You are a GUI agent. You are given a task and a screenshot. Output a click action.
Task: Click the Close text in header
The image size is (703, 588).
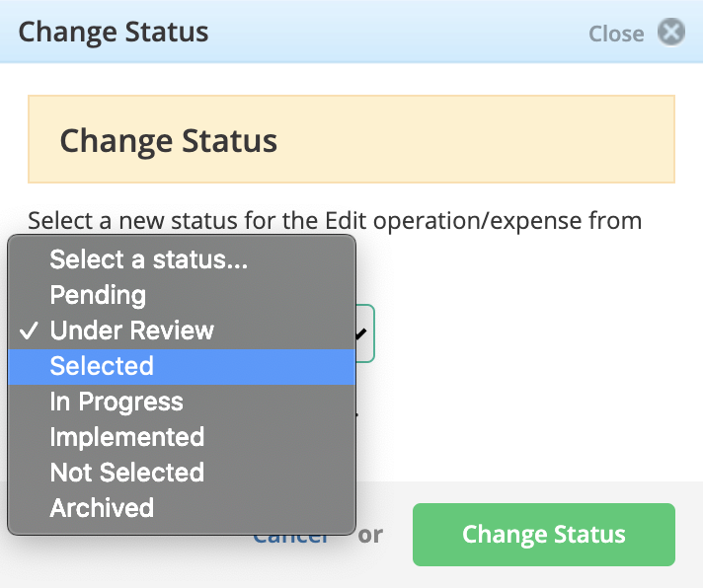[x=616, y=34]
